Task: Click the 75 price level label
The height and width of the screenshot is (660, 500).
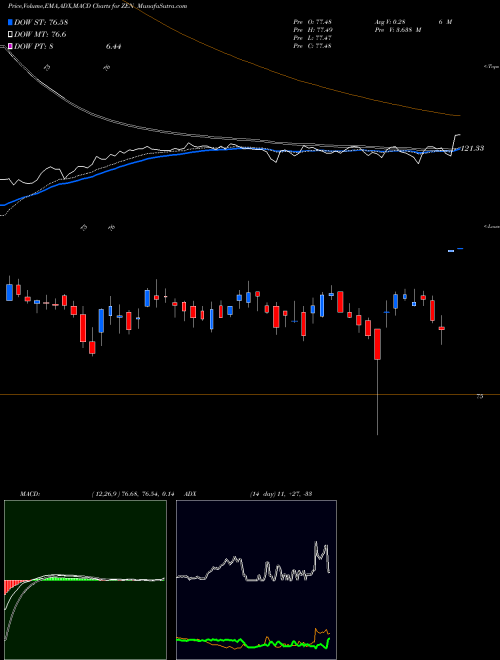Action: (479, 397)
